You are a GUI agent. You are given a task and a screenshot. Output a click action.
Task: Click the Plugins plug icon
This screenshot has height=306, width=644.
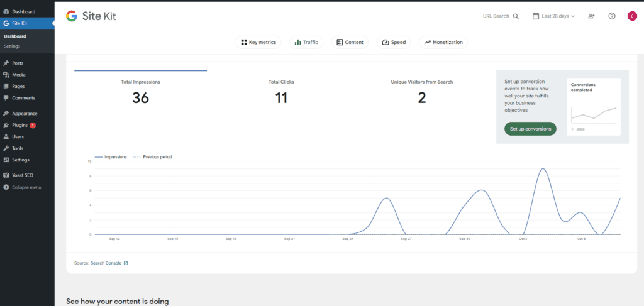coord(6,125)
